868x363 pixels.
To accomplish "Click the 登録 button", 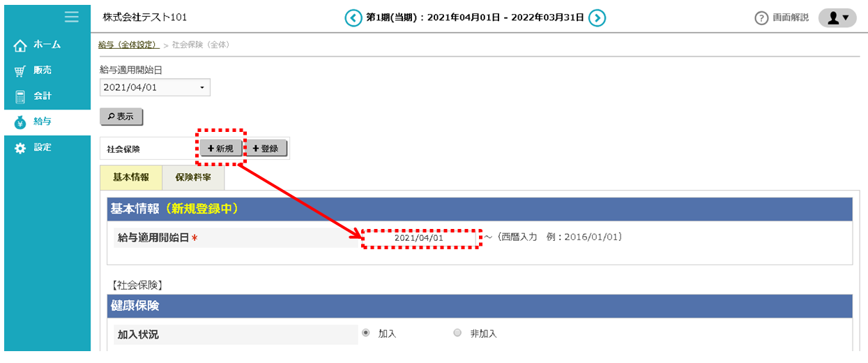I will click(x=266, y=148).
